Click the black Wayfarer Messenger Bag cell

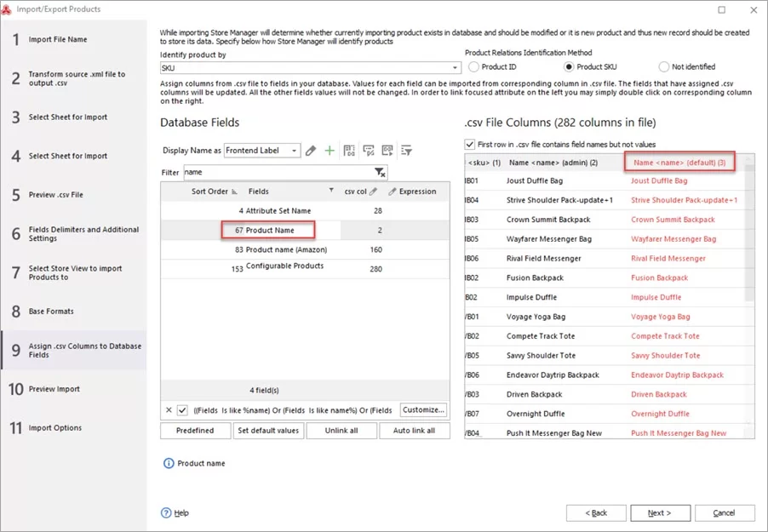pos(549,239)
